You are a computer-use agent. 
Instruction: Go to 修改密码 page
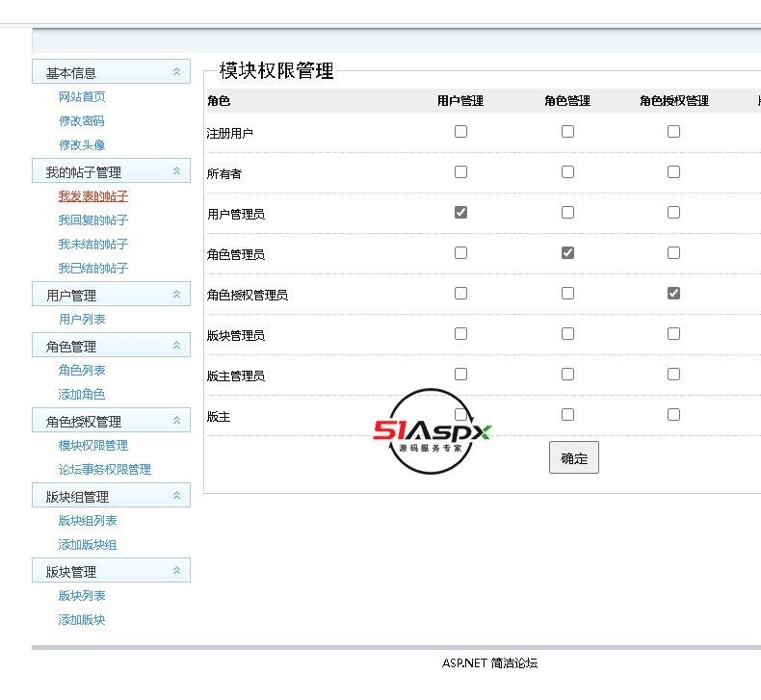81,120
